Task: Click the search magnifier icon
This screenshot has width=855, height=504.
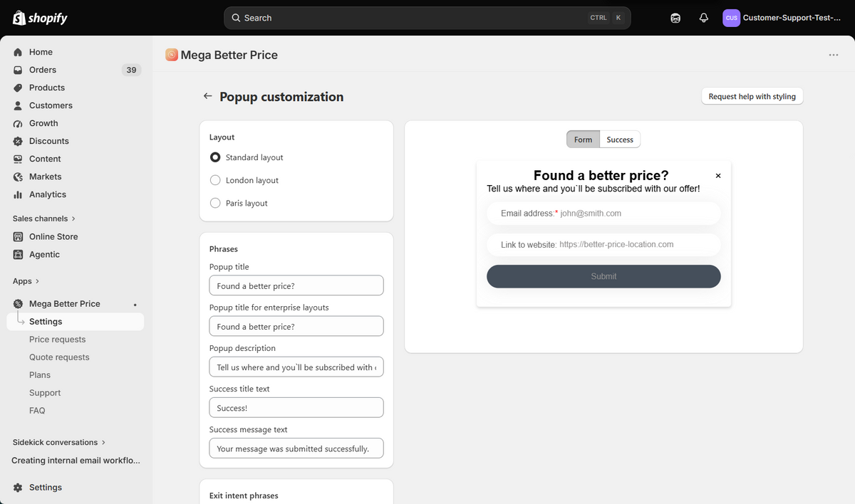Action: (x=236, y=18)
